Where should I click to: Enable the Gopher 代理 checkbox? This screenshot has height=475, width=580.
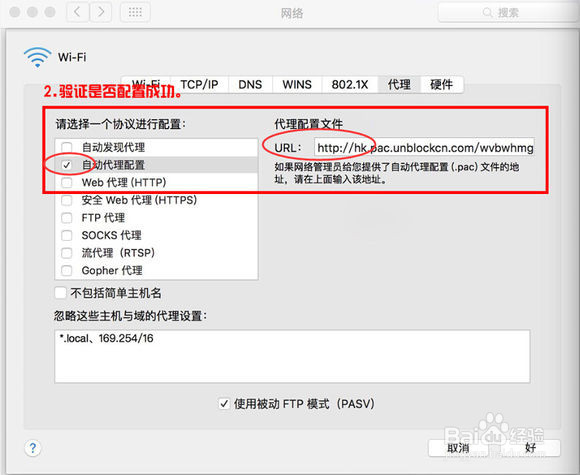coord(67,270)
